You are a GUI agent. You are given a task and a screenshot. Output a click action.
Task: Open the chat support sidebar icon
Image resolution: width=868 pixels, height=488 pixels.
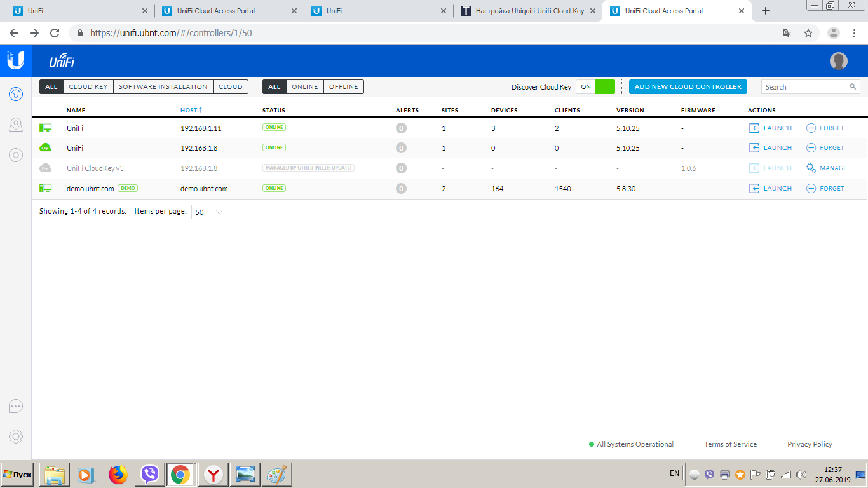pos(16,406)
